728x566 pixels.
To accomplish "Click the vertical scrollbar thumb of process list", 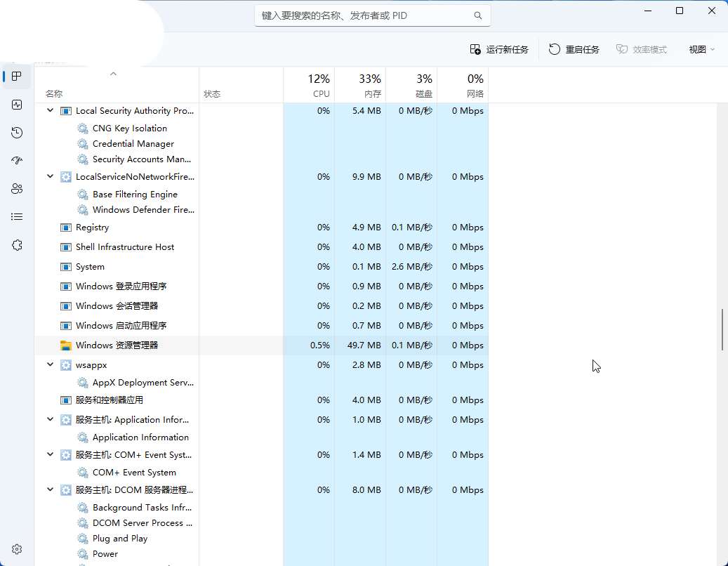I will pos(722,329).
